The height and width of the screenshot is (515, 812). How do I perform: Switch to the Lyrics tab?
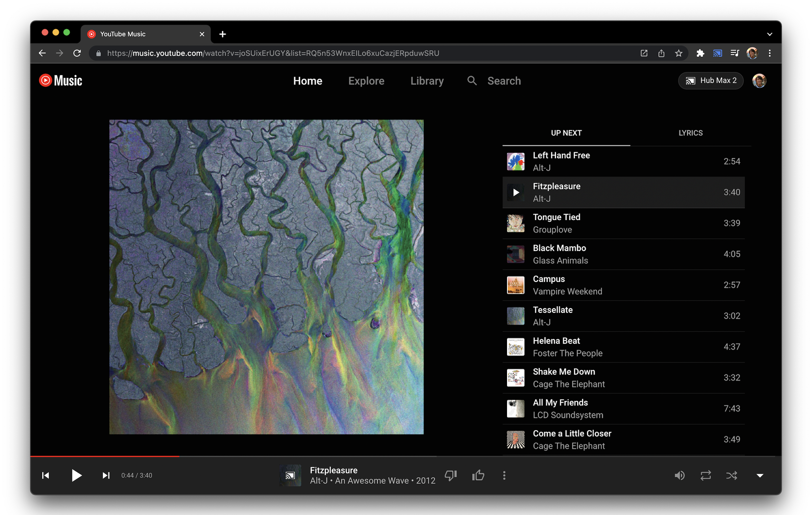690,133
